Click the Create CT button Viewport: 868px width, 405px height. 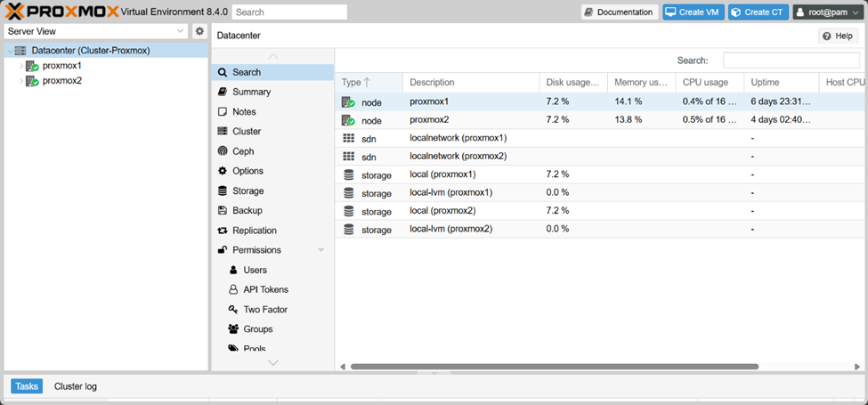[758, 12]
